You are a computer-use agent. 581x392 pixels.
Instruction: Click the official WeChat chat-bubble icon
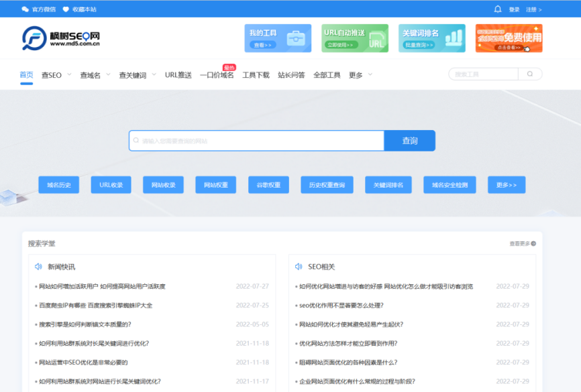coord(25,9)
